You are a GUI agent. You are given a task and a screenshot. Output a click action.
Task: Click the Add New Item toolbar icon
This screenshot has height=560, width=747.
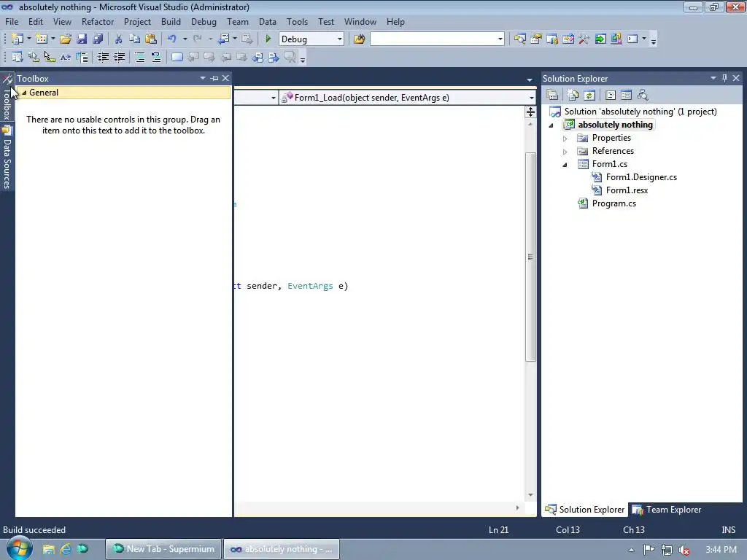(x=42, y=39)
